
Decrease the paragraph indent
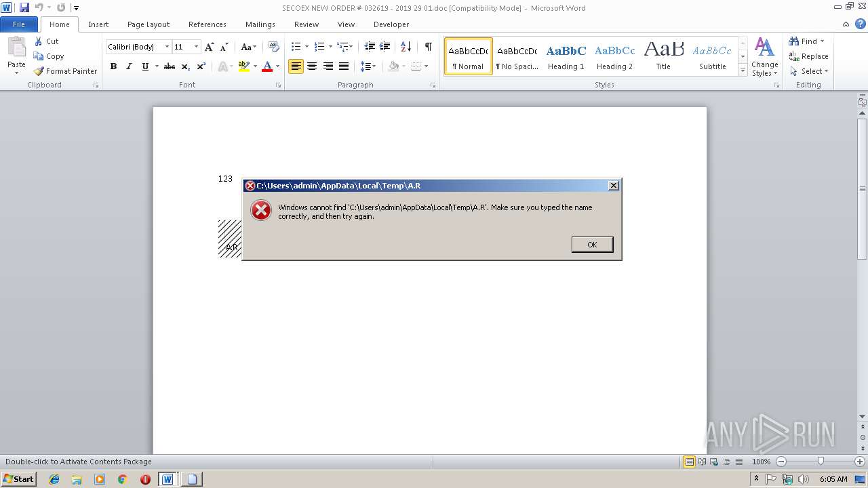tap(370, 47)
